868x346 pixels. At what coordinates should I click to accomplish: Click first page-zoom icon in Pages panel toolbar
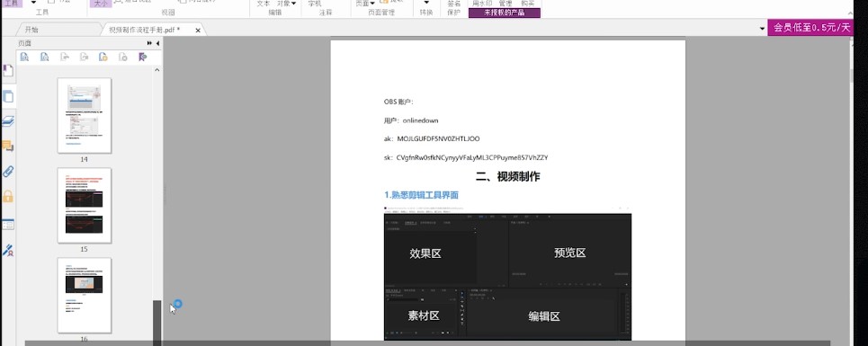[x=24, y=57]
